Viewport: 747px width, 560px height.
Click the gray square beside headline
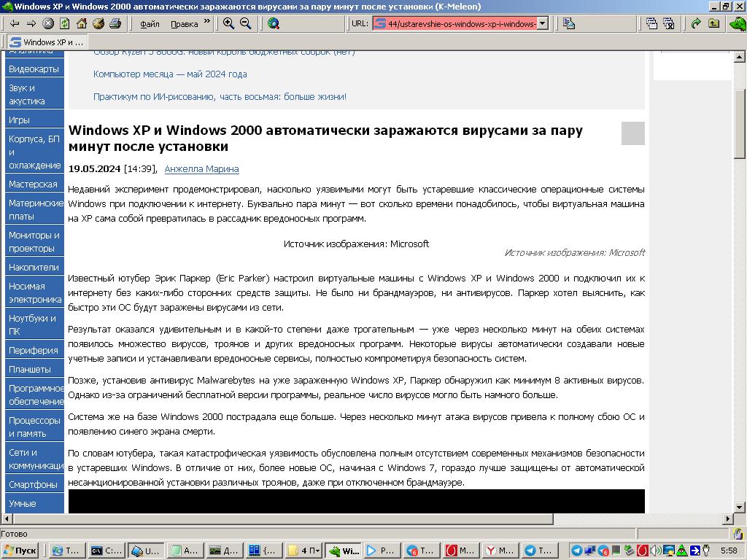coord(632,133)
